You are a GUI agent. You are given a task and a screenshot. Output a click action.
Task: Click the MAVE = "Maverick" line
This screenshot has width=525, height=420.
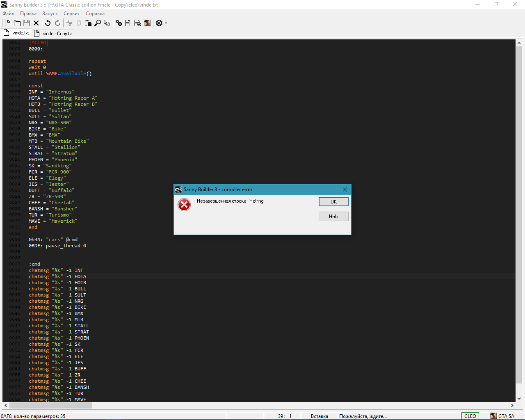pos(53,221)
